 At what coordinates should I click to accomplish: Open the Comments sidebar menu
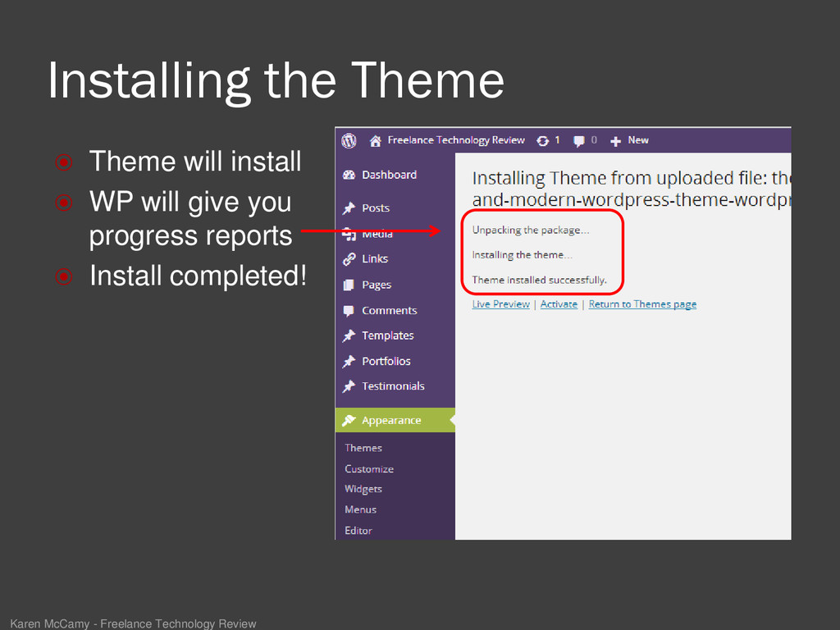click(390, 311)
